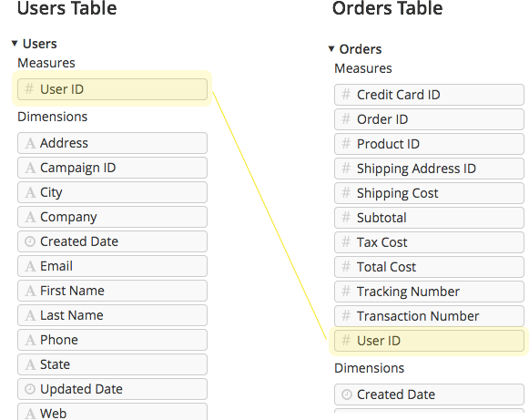Select the Campaign ID dimension field
Viewport: 529px width, 420px height.
pos(112,168)
